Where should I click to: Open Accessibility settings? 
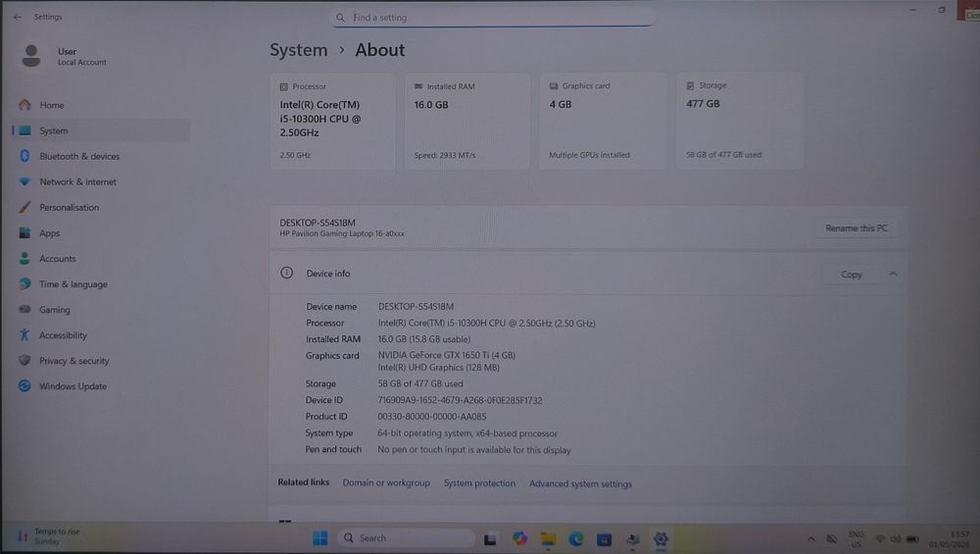tap(100, 335)
